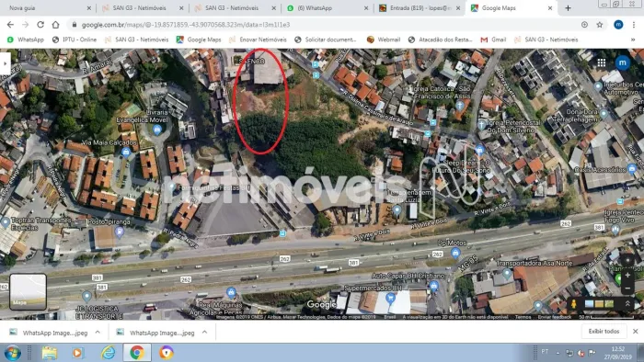Open Webmail bookmark
The width and height of the screenshot is (644, 362).
tap(384, 40)
